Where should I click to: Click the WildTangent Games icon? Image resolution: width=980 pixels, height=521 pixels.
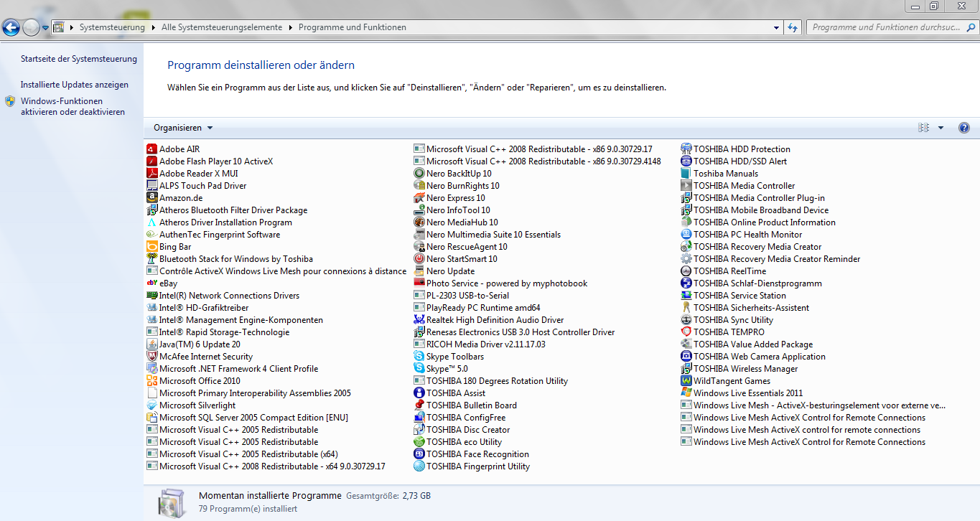coord(686,381)
